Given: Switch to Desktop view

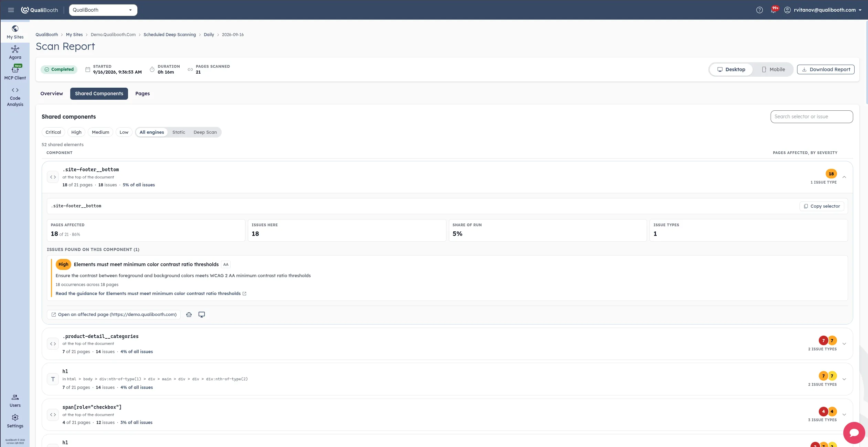Looking at the screenshot, I should (x=731, y=69).
